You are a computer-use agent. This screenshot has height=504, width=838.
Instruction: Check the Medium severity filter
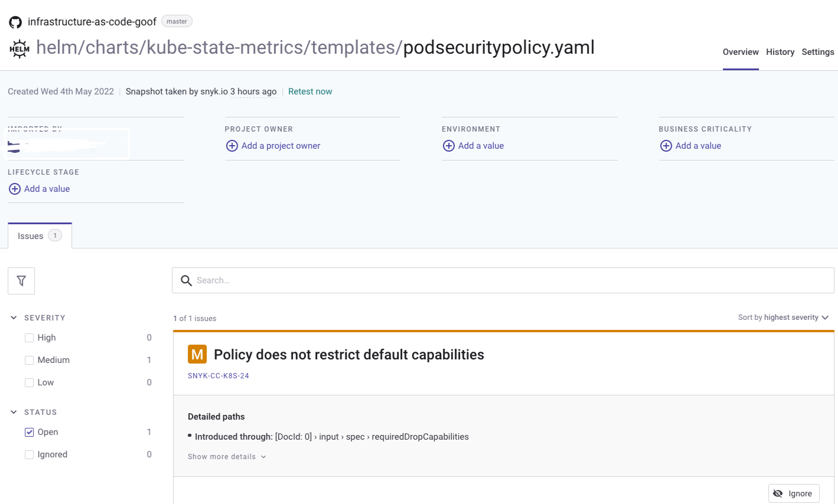point(30,361)
